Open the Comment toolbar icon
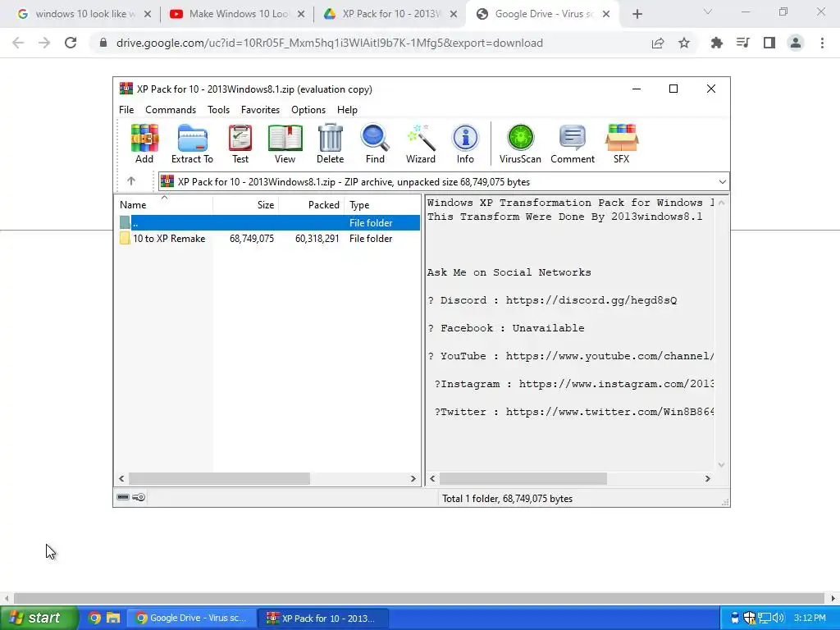Screen dimensions: 840x630 point(572,144)
